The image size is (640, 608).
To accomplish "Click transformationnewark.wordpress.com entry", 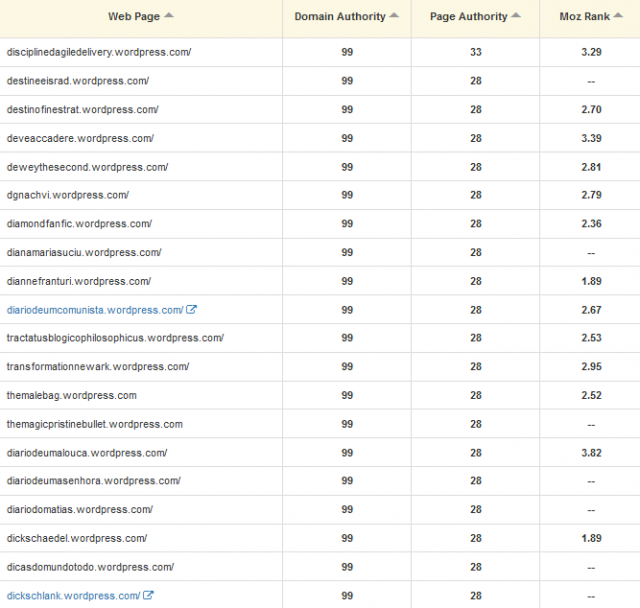I will (x=97, y=367).
